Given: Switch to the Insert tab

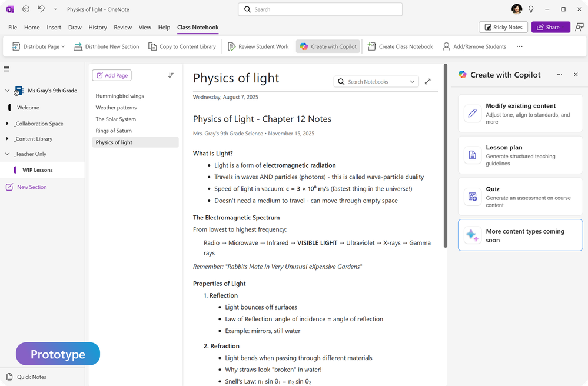Looking at the screenshot, I should click(x=54, y=28).
